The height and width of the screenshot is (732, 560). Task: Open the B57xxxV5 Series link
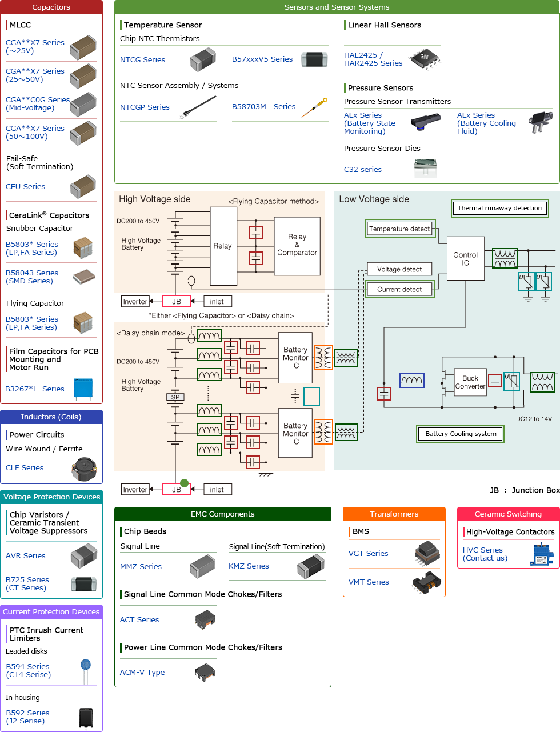[261, 59]
